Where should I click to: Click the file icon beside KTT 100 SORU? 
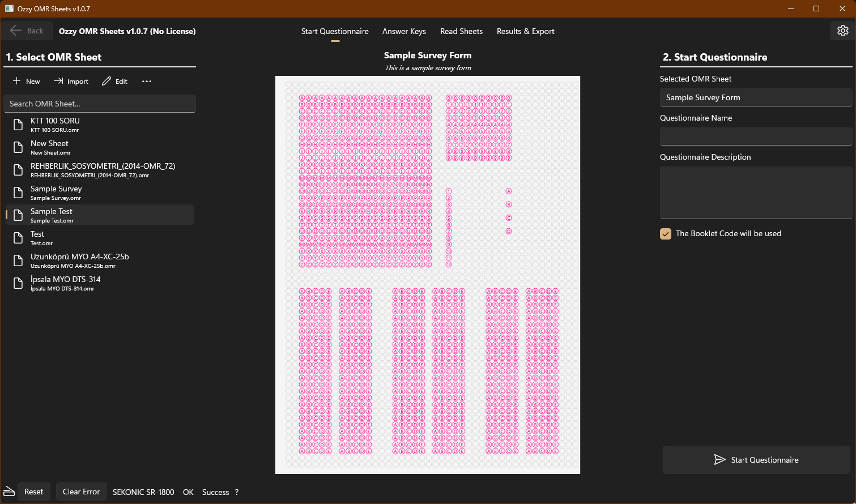(17, 124)
